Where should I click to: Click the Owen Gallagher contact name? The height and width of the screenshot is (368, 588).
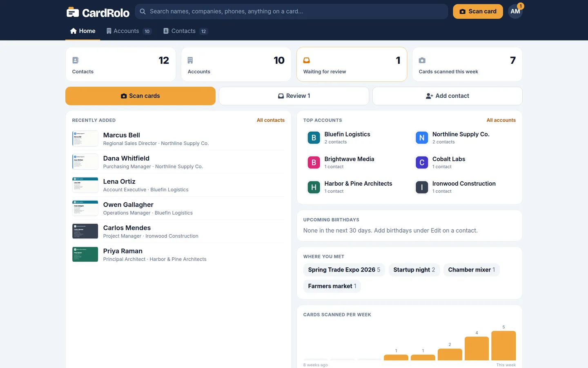point(128,205)
